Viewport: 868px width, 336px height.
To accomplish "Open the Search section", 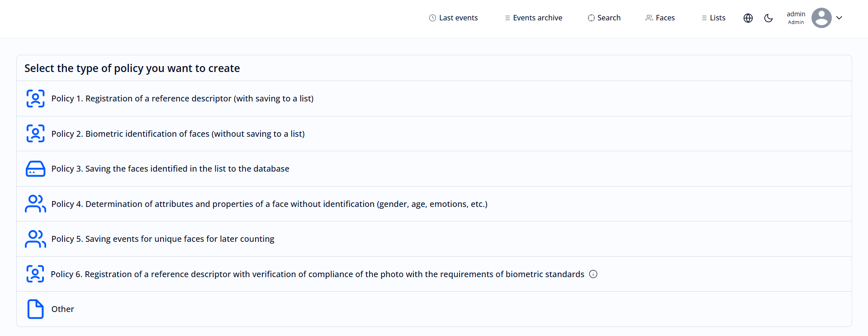I will click(x=604, y=18).
